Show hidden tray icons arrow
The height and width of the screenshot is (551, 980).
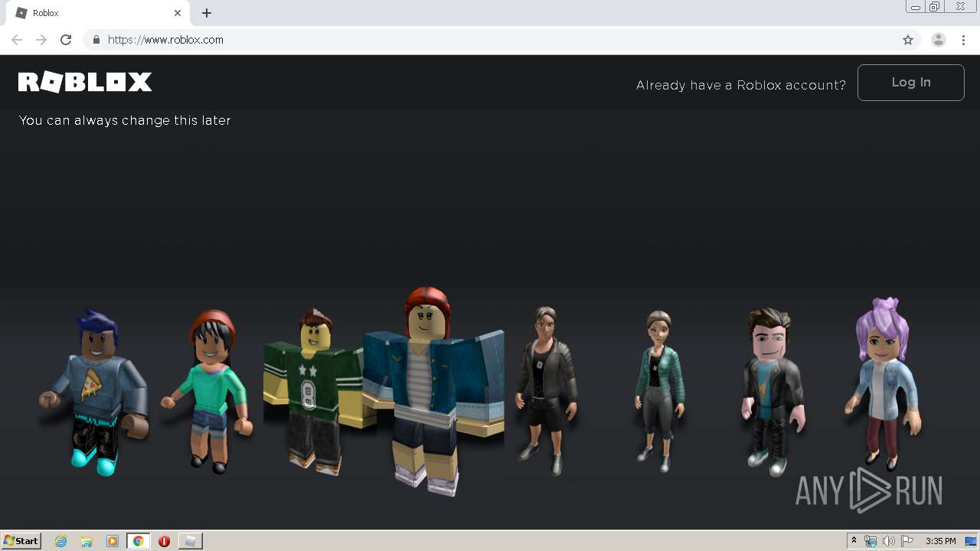tap(854, 541)
